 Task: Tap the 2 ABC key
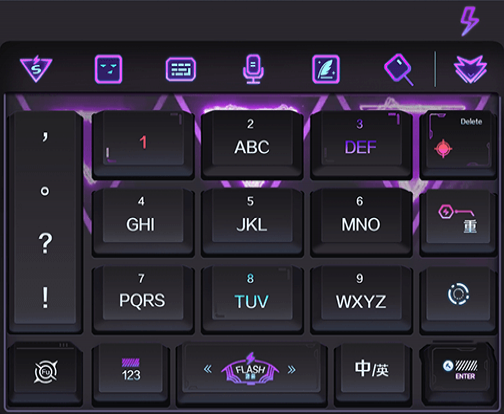click(252, 145)
